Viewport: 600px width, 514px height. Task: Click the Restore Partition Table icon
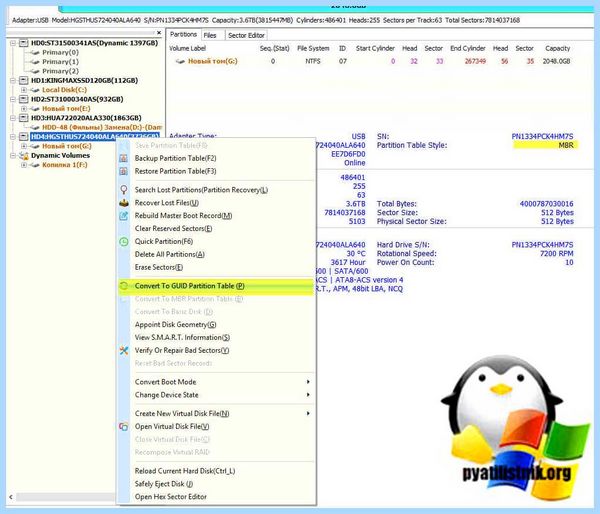click(124, 171)
